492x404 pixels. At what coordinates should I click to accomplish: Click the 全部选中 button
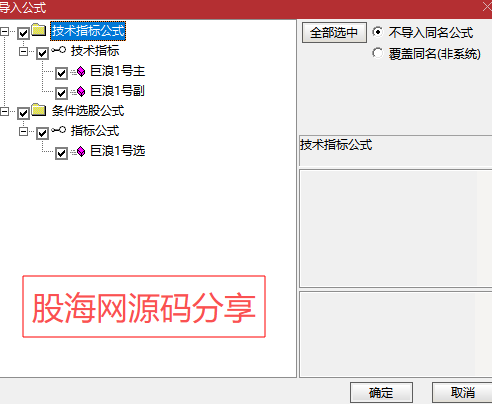(x=334, y=33)
